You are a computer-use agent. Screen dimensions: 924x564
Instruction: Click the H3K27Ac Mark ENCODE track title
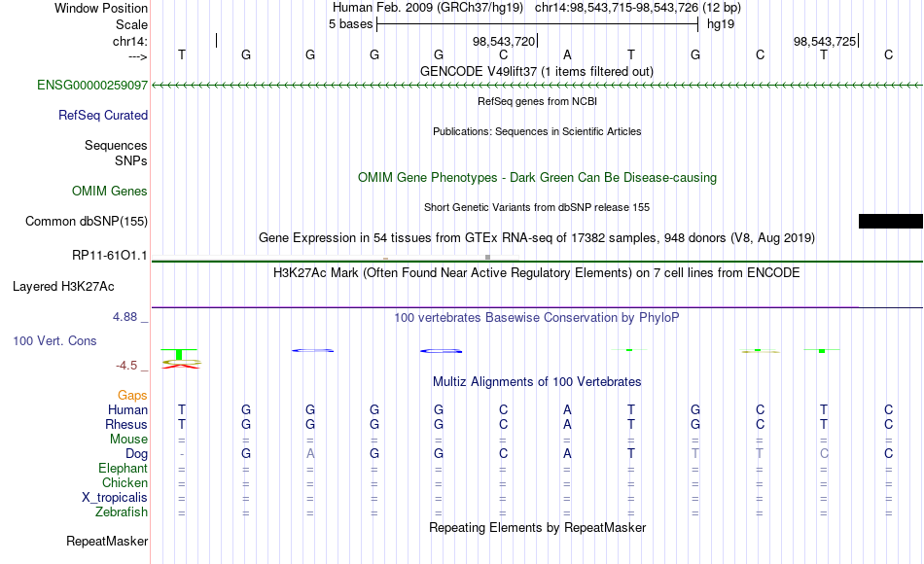537,272
